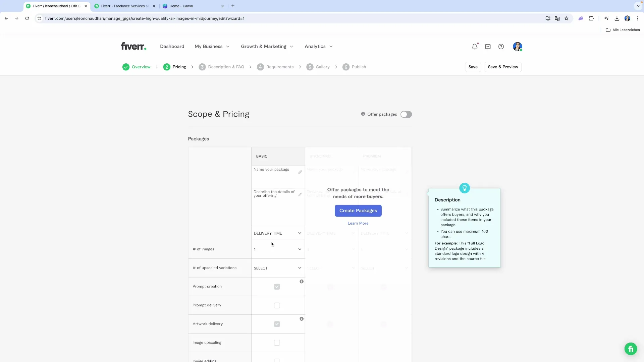644x362 pixels.
Task: Open the notification bell icon
Action: click(475, 46)
